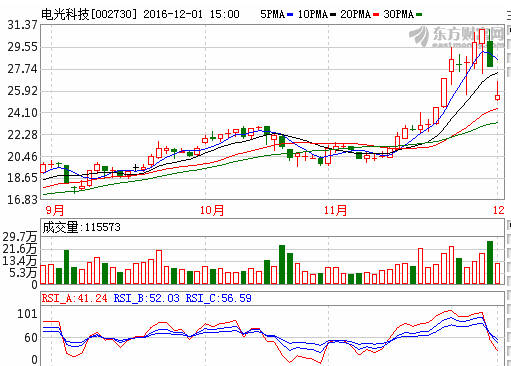
Task: Select the 11月 month axis label
Action: (x=335, y=210)
